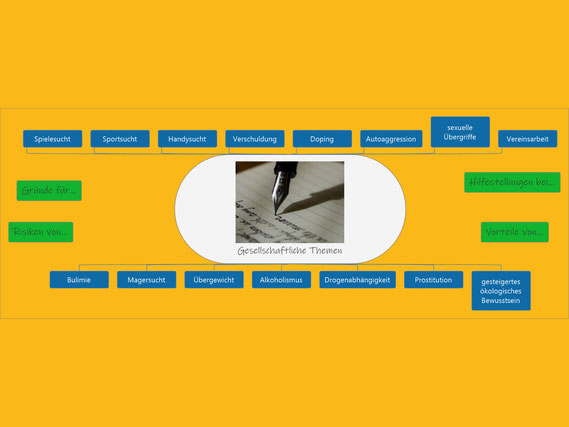Screen dimensions: 569x427
Task: Select the Verschuldung topic box
Action: (x=255, y=139)
